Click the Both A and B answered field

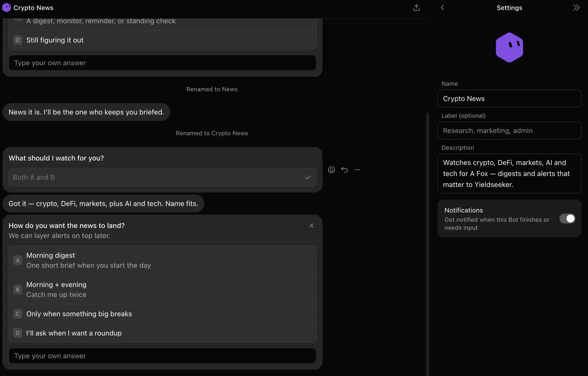162,177
